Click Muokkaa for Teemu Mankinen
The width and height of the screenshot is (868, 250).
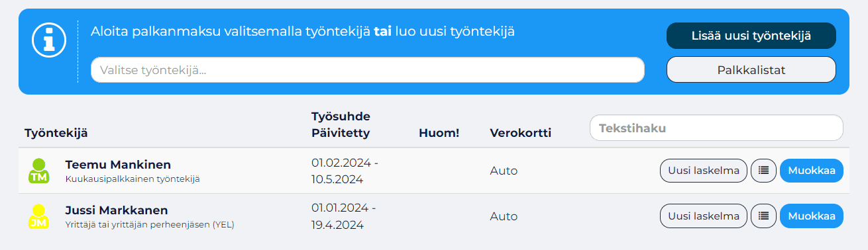[811, 171]
